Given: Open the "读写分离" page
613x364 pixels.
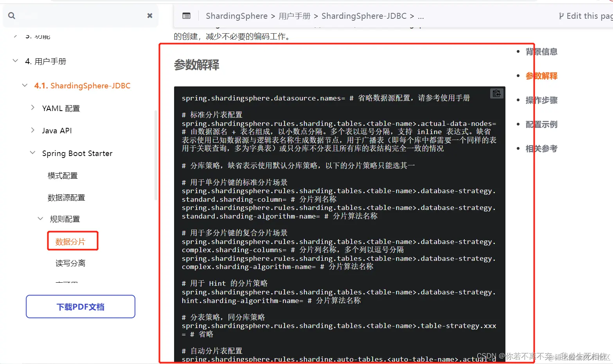Looking at the screenshot, I should tap(70, 263).
